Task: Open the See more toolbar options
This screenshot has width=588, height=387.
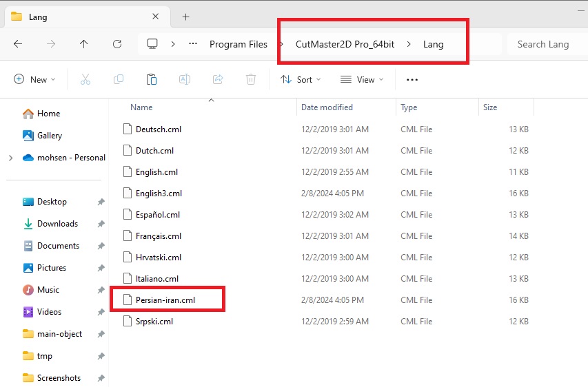Action: [412, 79]
